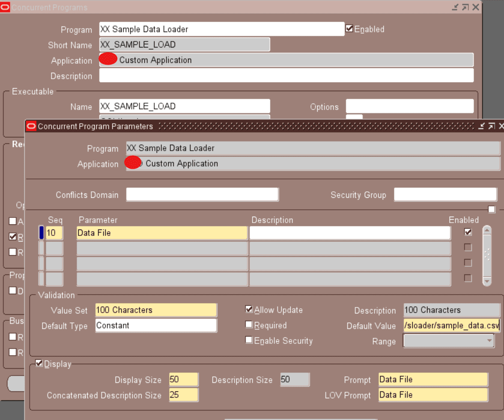Screen dimensions: 504x420
Task: Enable the Required checkbox
Action: [x=249, y=325]
